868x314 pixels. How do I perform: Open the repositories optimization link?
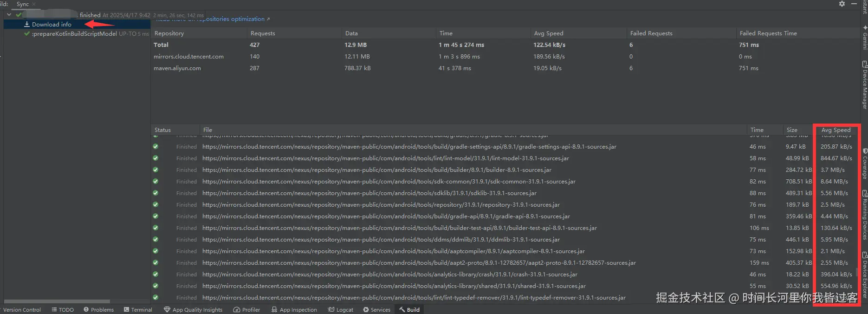(x=213, y=19)
